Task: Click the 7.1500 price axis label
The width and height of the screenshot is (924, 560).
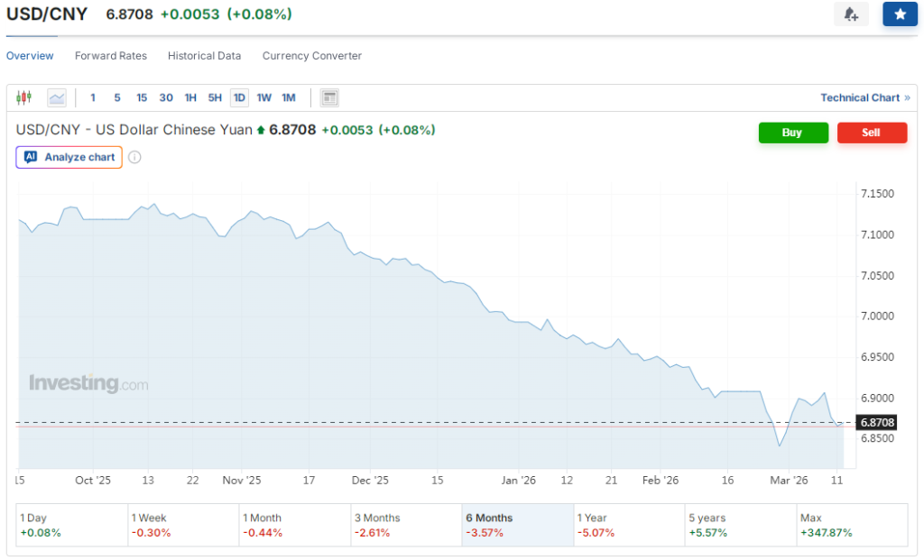Action: (877, 194)
